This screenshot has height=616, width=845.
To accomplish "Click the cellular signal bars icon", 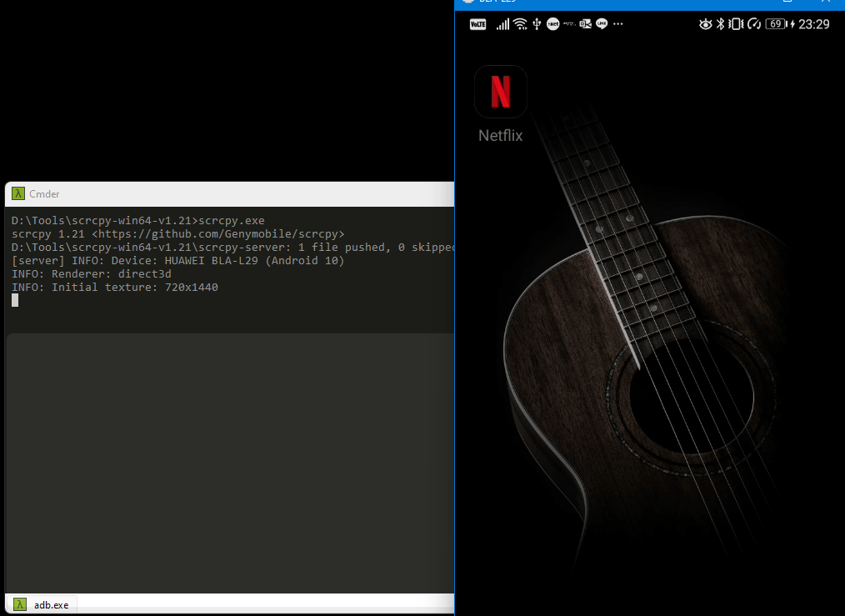I will tap(502, 24).
